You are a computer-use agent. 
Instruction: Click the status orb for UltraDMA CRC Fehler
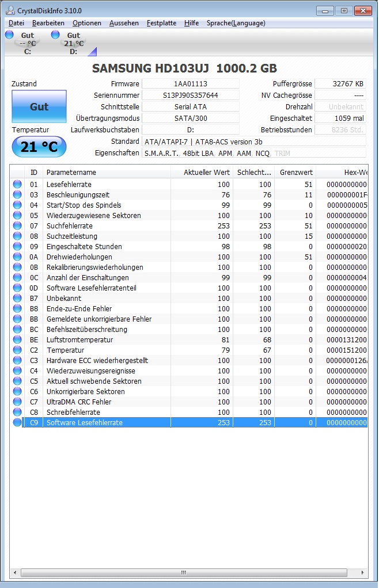[x=17, y=402]
